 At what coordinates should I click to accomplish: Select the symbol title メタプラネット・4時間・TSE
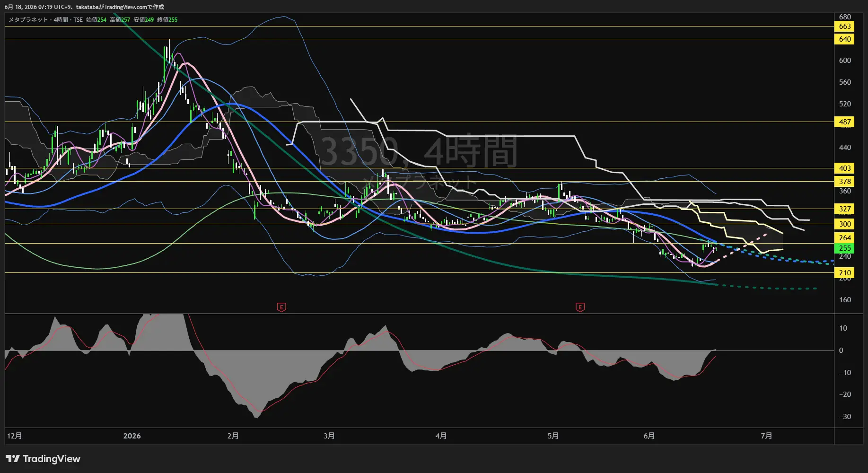[x=45, y=20]
